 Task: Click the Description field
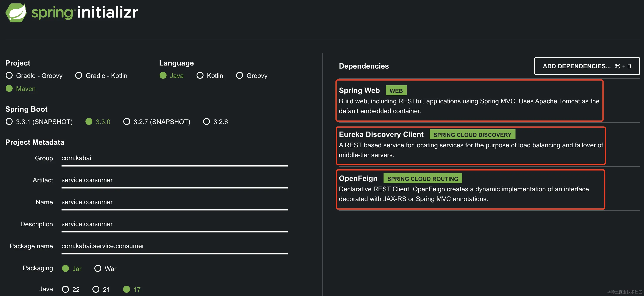[x=174, y=224]
